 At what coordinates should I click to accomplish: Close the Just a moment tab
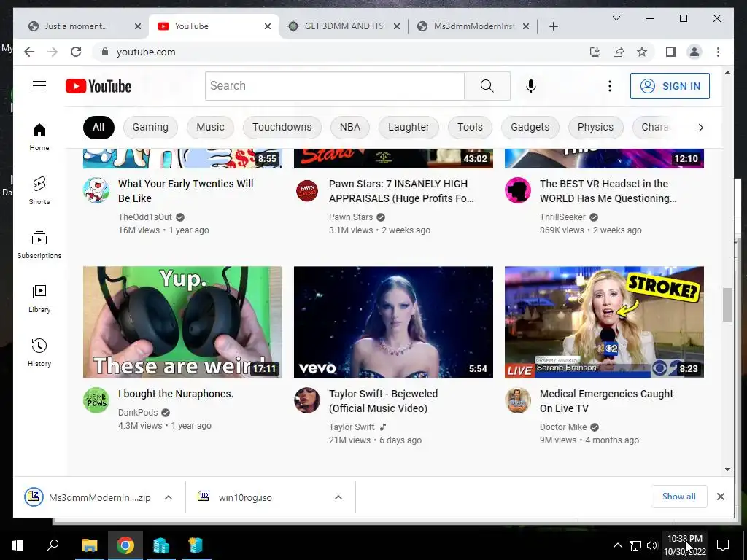tap(138, 26)
